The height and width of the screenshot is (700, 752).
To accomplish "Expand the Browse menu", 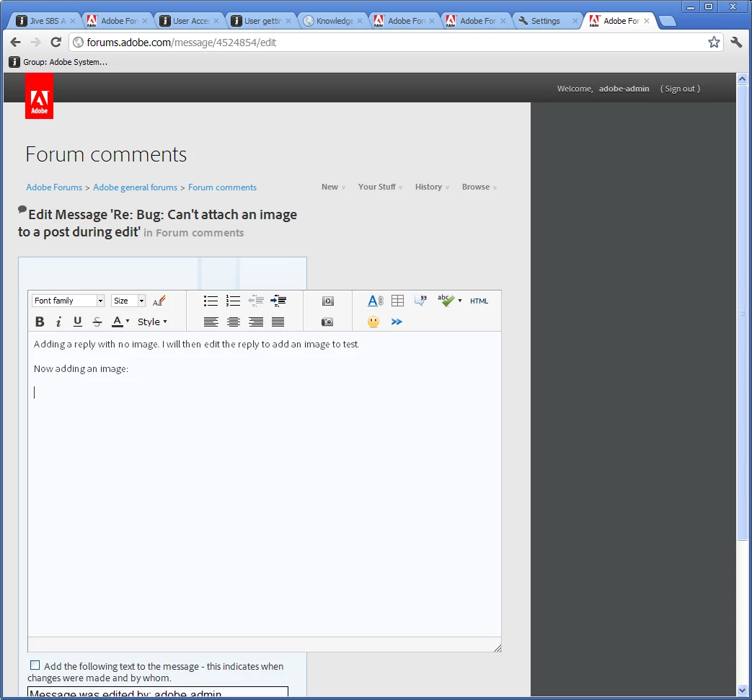I will click(479, 187).
